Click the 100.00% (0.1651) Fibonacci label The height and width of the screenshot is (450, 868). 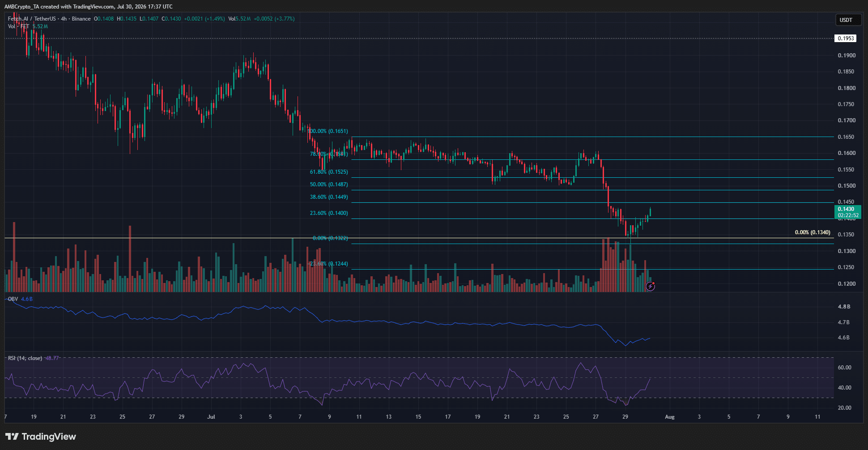coord(328,131)
